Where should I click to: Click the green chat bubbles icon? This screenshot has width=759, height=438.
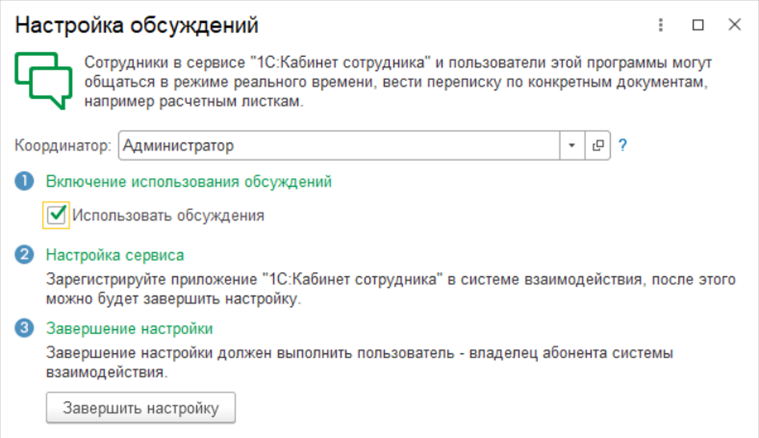tap(41, 81)
